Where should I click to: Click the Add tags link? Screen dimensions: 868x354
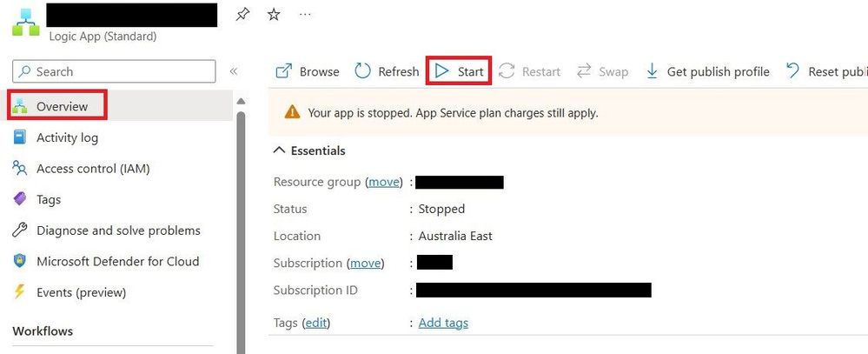coord(443,323)
